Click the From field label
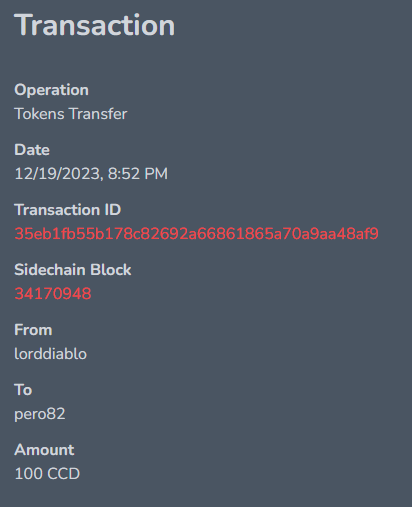The width and height of the screenshot is (412, 507). 33,330
